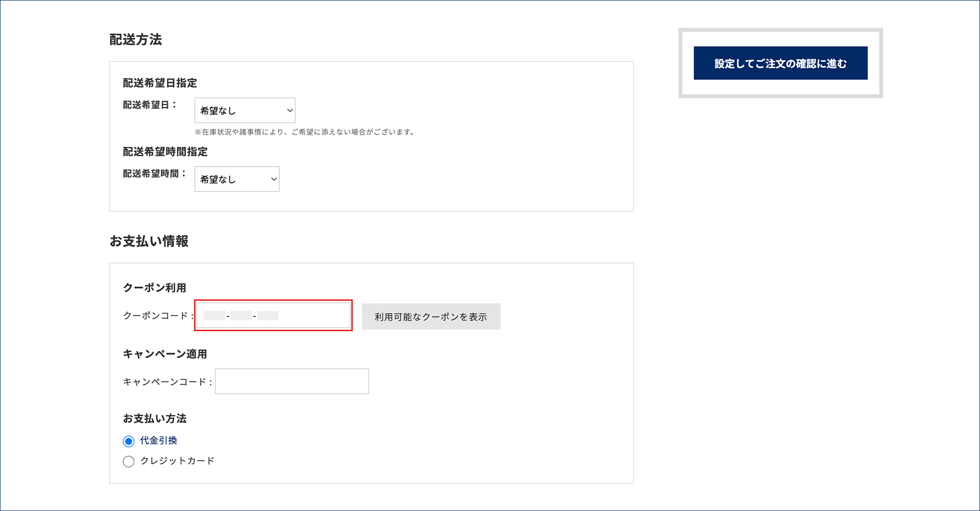This screenshot has width=980, height=511.
Task: Click the 配送希望時間： field label
Action: pyautogui.click(x=154, y=173)
